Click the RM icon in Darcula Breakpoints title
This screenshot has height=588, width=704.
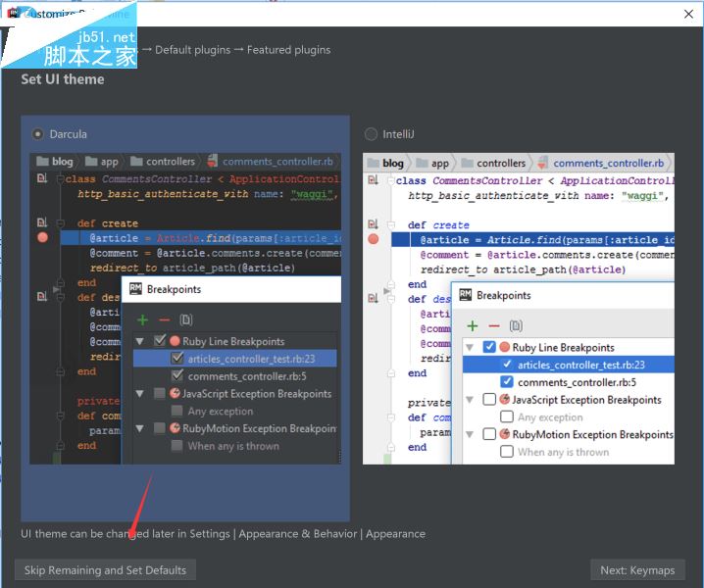click(135, 289)
